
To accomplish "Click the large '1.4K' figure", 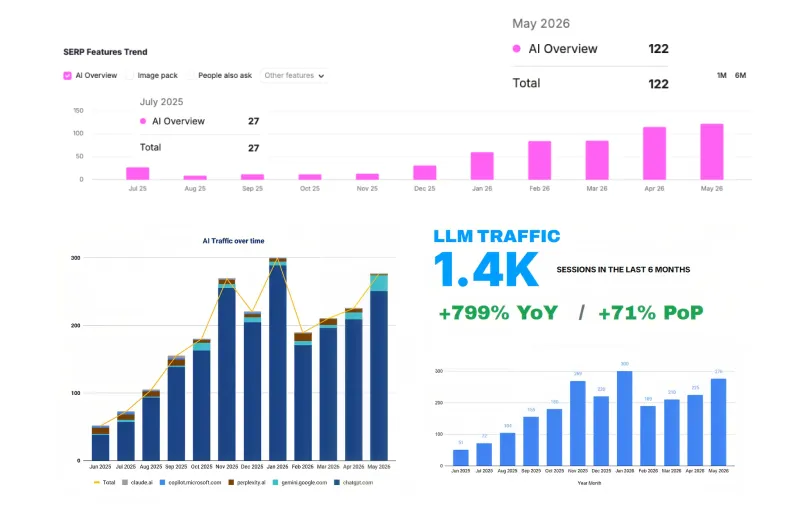I will [486, 269].
